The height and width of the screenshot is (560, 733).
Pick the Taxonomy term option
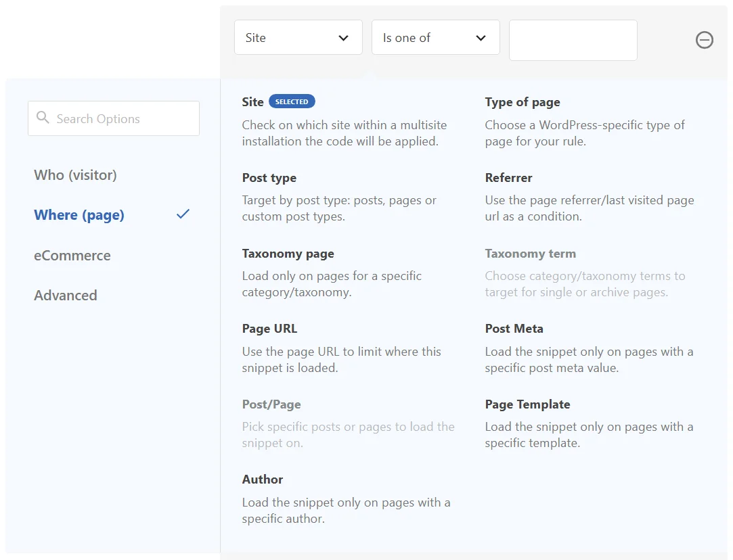(531, 254)
